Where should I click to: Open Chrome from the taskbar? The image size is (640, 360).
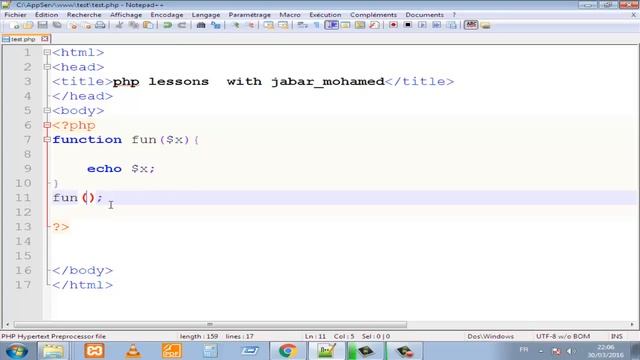[x=288, y=351]
